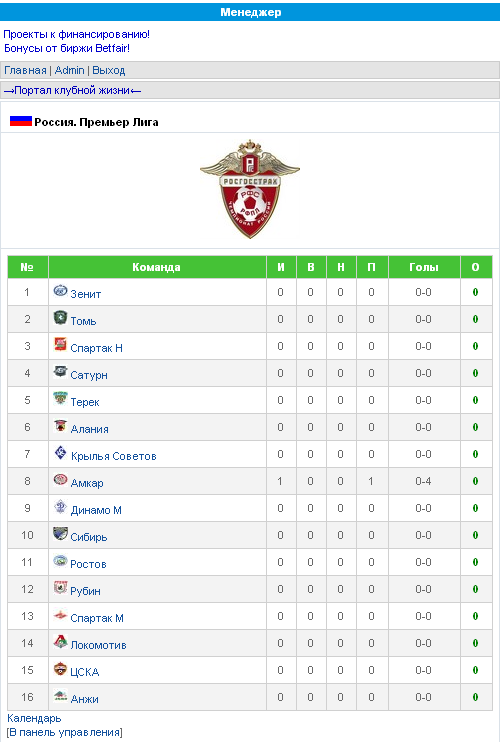Open the Admin menu link

coord(70,71)
